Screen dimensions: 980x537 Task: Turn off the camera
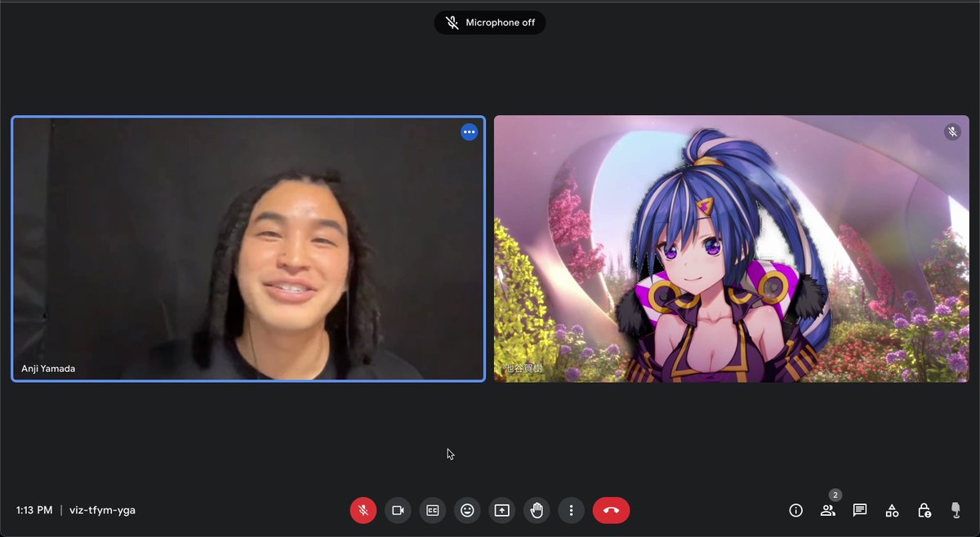coord(398,510)
